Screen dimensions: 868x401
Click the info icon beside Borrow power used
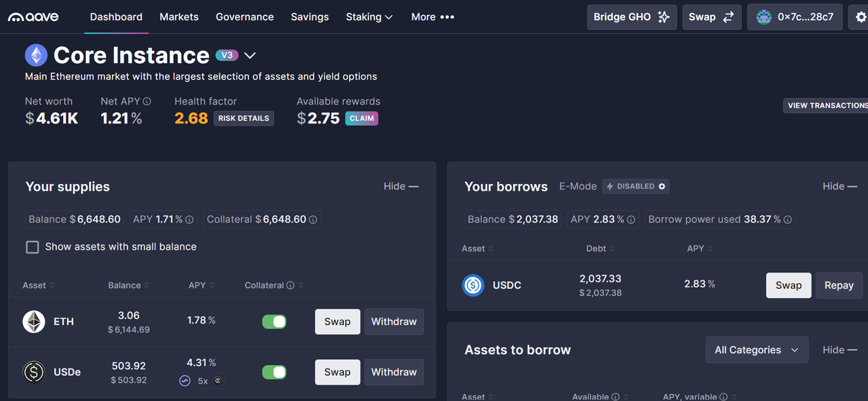[787, 220]
